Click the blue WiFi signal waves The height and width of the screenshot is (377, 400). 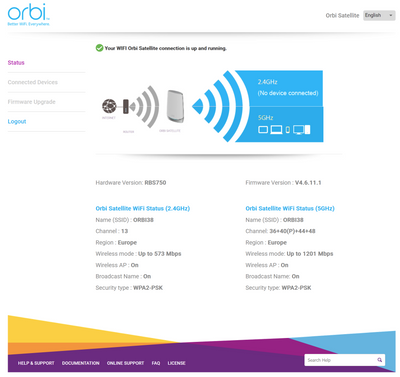(220, 106)
